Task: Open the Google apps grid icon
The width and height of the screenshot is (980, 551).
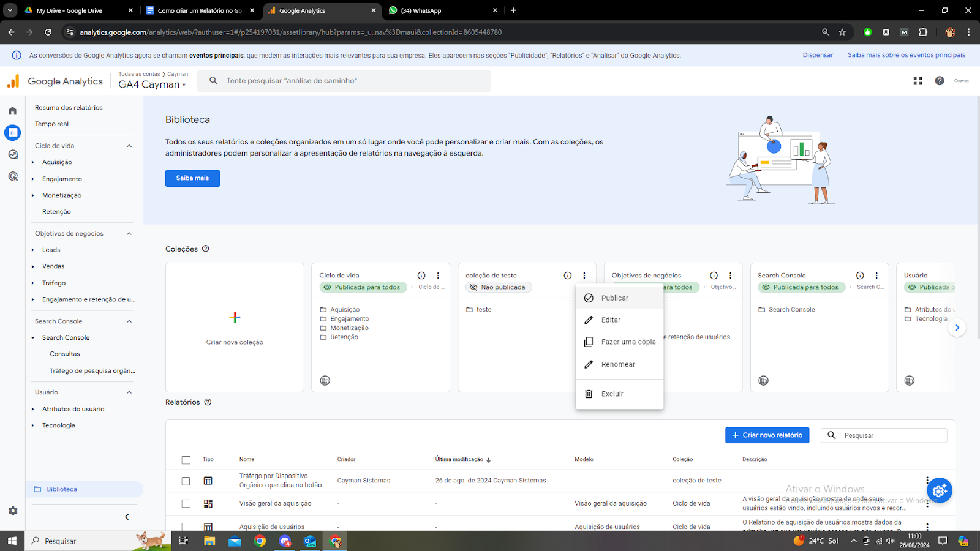Action: [x=918, y=81]
